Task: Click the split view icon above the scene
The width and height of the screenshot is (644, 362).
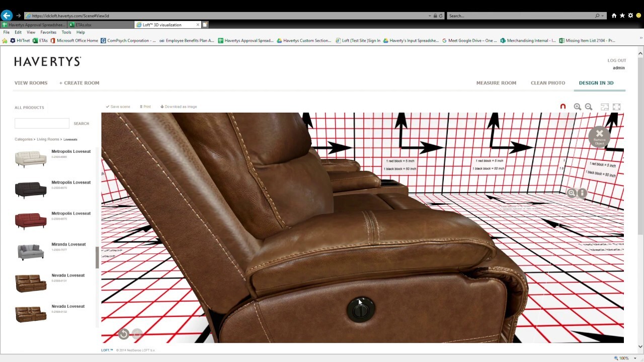Action: pos(605,107)
